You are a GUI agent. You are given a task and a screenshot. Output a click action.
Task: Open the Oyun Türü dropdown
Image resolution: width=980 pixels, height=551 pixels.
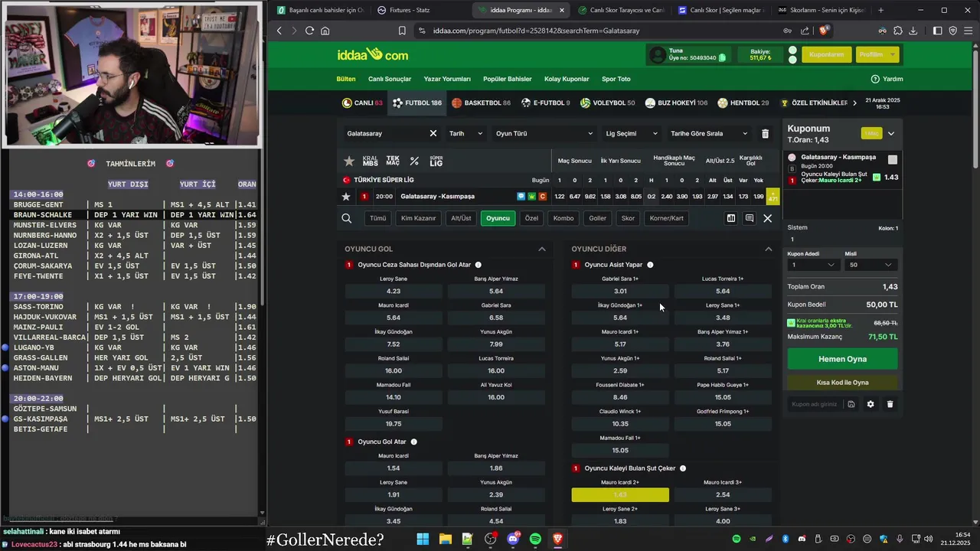coord(544,133)
